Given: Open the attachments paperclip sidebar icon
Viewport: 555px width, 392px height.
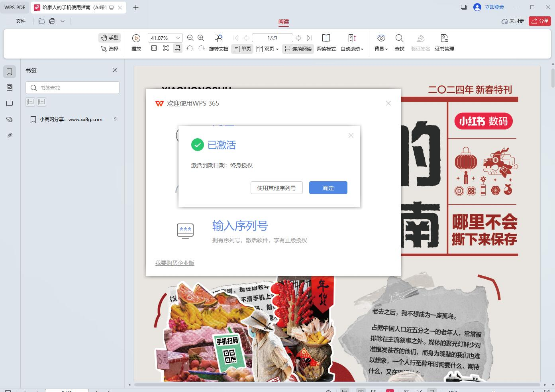Looking at the screenshot, I should pos(10,120).
